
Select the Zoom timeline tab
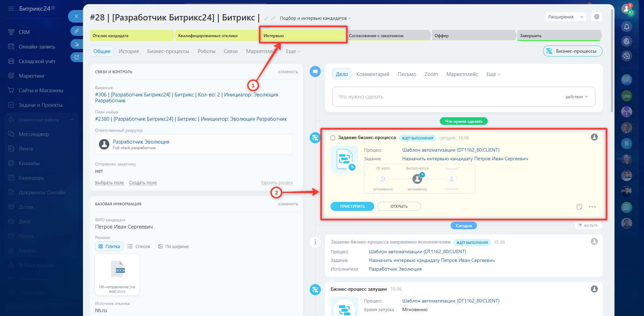pos(431,74)
